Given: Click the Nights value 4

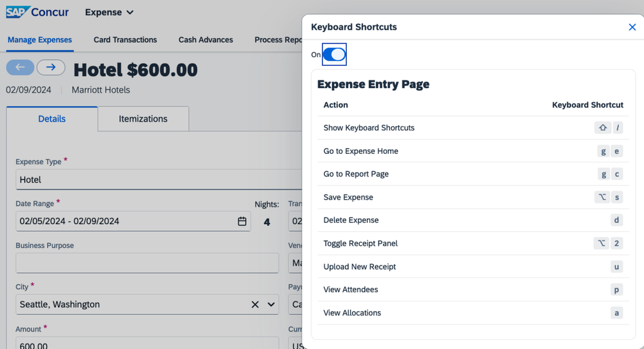Looking at the screenshot, I should coord(267,222).
